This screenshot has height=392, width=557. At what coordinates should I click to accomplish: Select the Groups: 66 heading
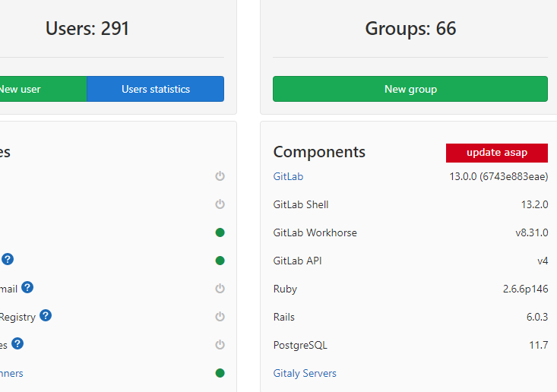pyautogui.click(x=410, y=28)
